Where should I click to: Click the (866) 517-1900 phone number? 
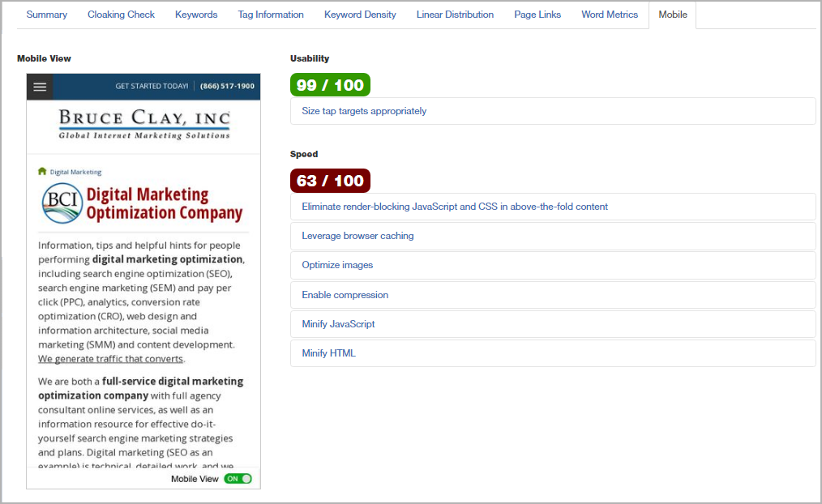click(x=227, y=86)
